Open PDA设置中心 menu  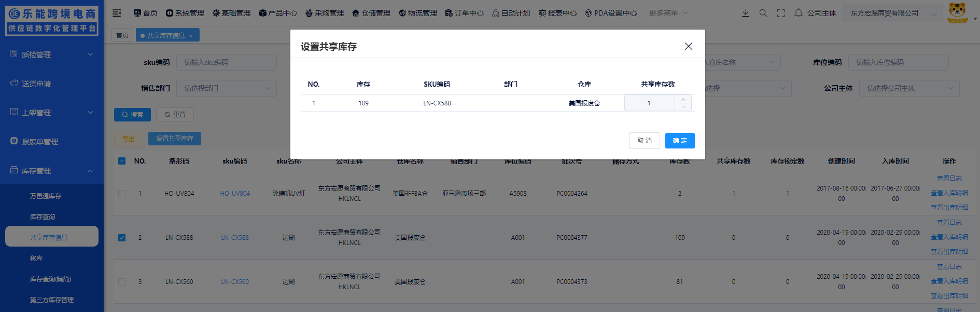click(x=611, y=13)
